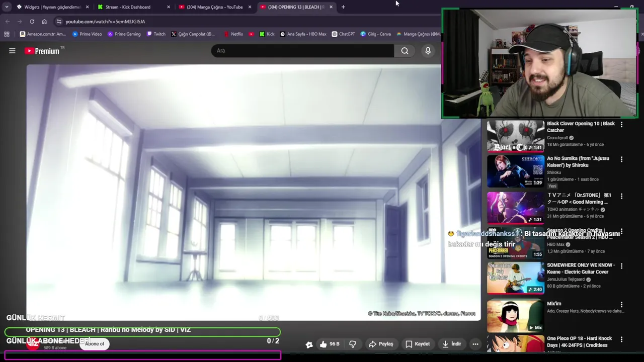644x362 pixels.
Task: Open the YouTube hamburger guide menu
Action: (x=12, y=51)
